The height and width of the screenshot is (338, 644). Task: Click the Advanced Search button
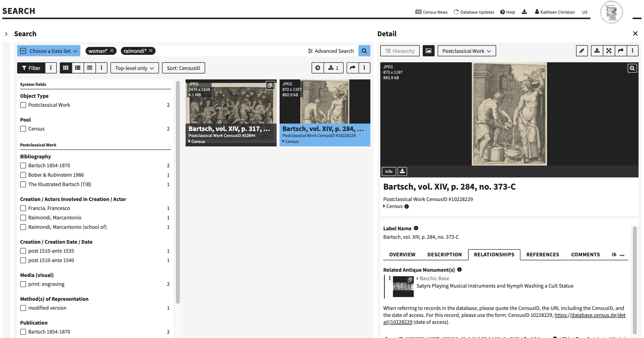(330, 51)
